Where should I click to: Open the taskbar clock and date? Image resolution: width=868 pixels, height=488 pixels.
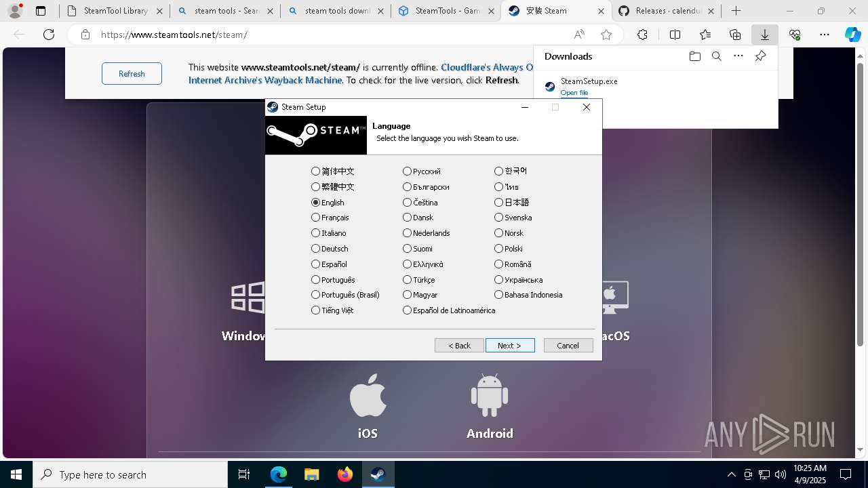point(810,474)
